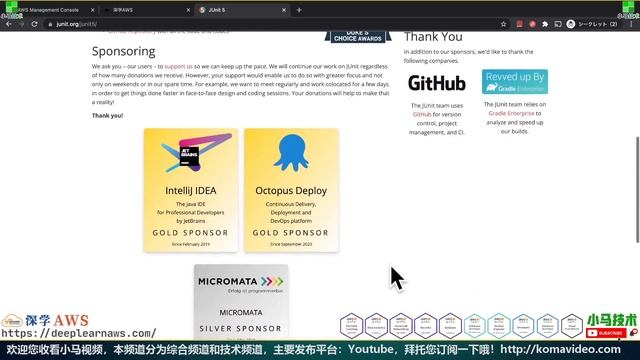640x360 pixels.
Task: Open the Chrome three-dot menu
Action: (x=631, y=24)
